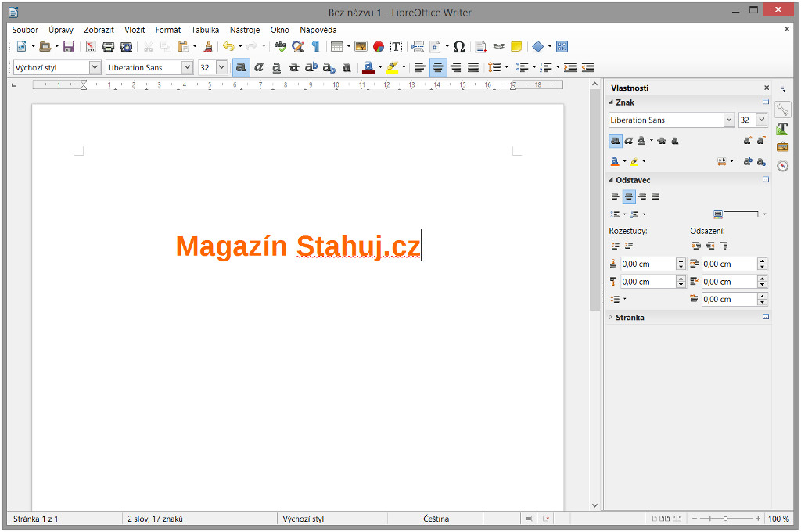Viewport: 801px width, 532px height.
Task: Open the Zobrazit menu
Action: (x=99, y=31)
